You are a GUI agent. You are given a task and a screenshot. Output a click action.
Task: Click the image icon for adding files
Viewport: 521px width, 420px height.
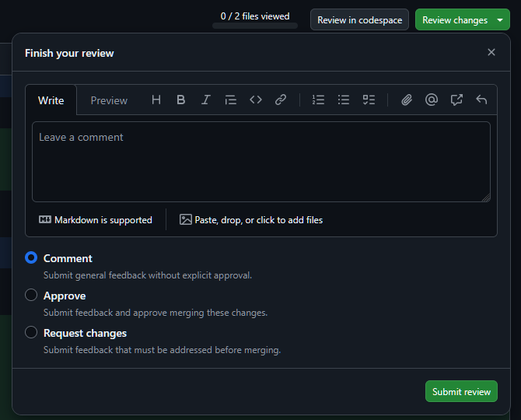click(x=186, y=219)
